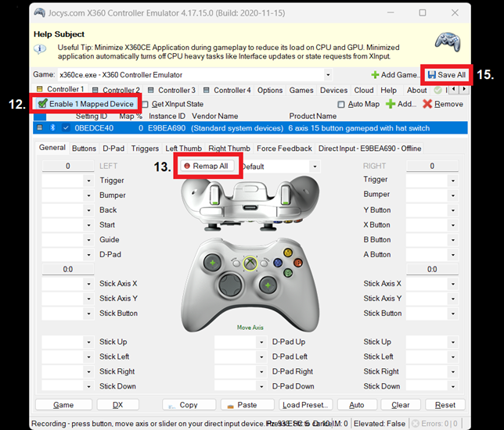504x430 pixels.
Task: Click the Vendor Name column header
Action: (x=215, y=116)
